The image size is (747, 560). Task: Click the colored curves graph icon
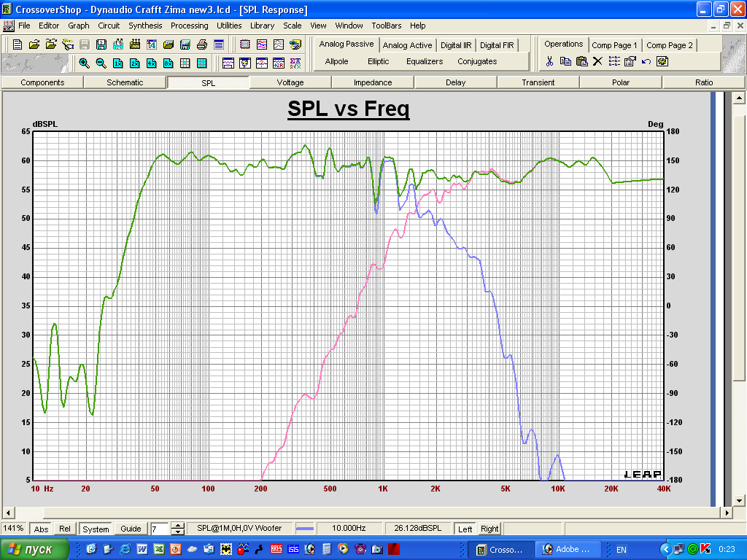[262, 44]
